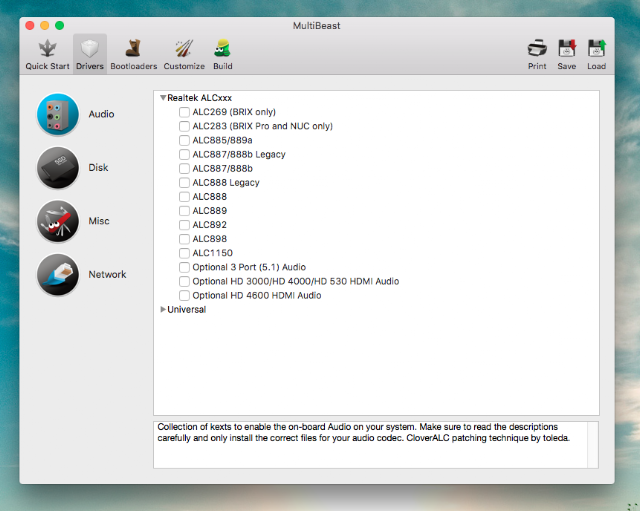The image size is (640, 511).
Task: Select the Drivers box icon
Action: click(x=89, y=49)
